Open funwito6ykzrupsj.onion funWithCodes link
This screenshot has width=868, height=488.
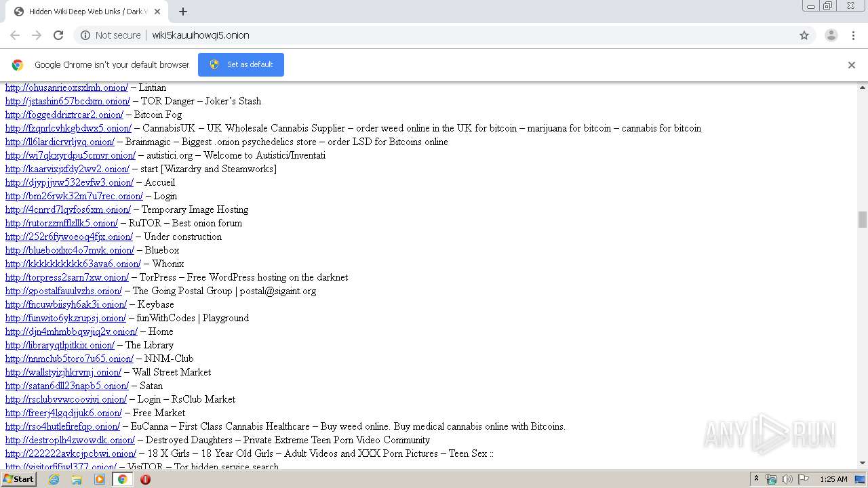tap(66, 318)
